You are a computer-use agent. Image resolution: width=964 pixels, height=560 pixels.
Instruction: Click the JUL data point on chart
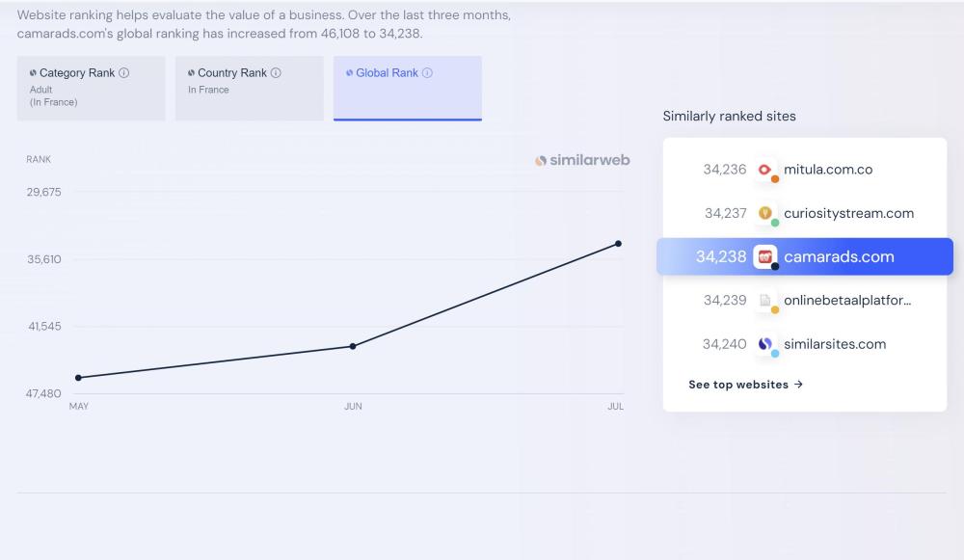[618, 244]
